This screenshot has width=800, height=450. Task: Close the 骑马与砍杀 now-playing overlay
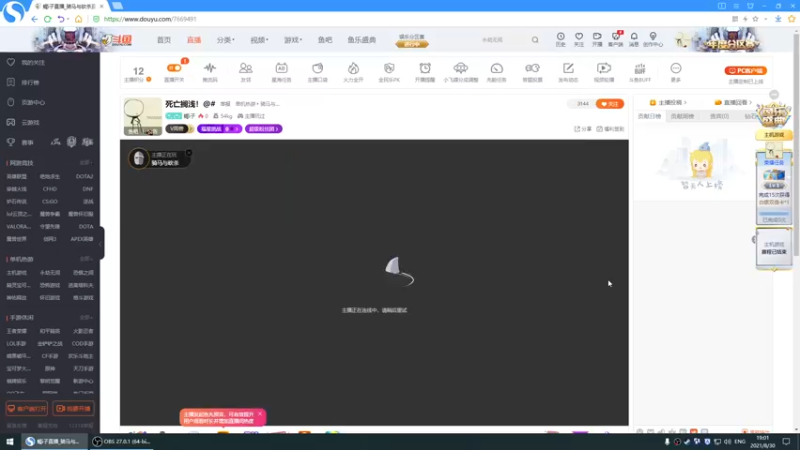point(189,153)
